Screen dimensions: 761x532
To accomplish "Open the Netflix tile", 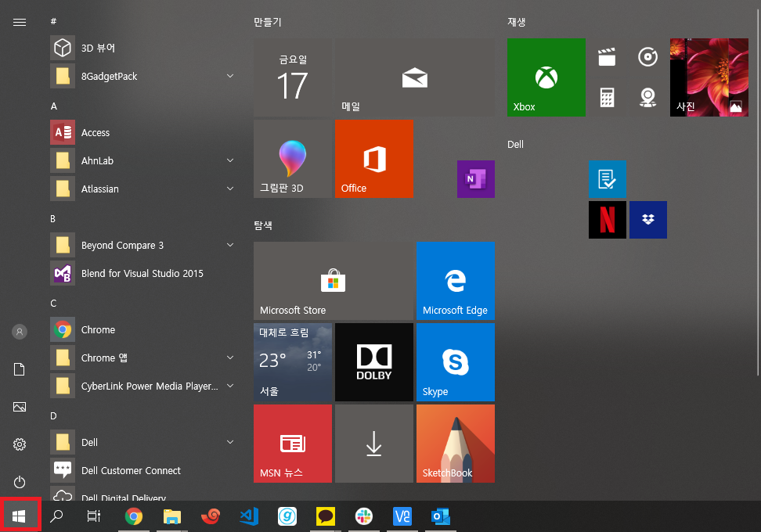I will [607, 220].
